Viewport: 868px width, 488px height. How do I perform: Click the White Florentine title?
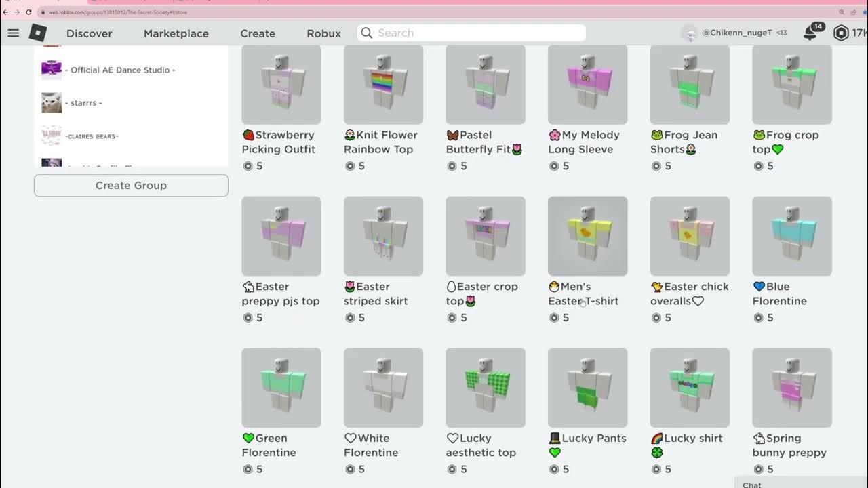(371, 445)
